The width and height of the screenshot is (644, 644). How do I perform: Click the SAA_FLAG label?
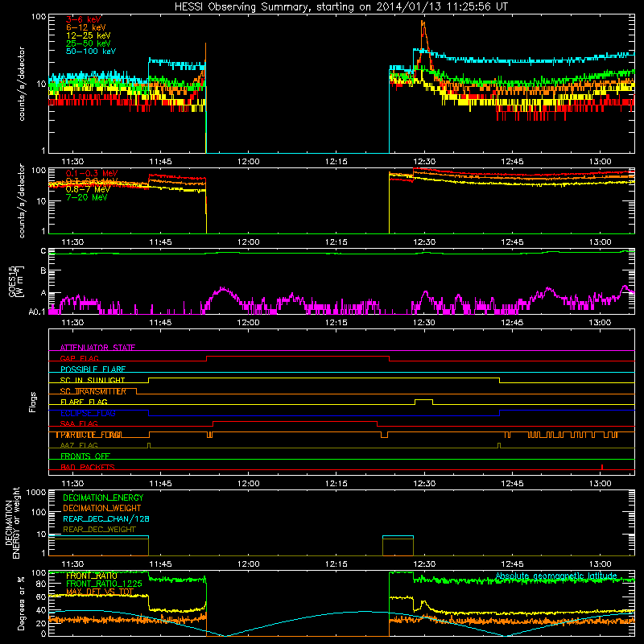(79, 423)
